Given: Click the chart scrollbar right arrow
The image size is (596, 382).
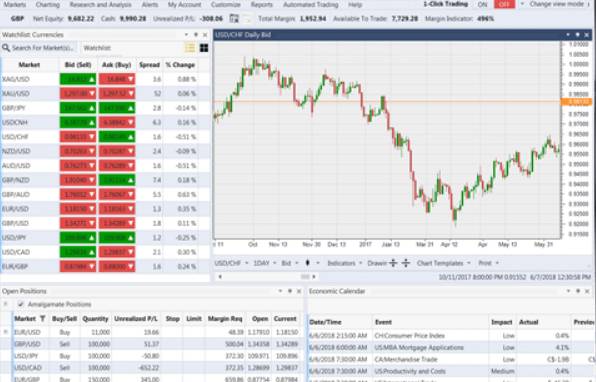Looking at the screenshot, I should click(x=314, y=277).
